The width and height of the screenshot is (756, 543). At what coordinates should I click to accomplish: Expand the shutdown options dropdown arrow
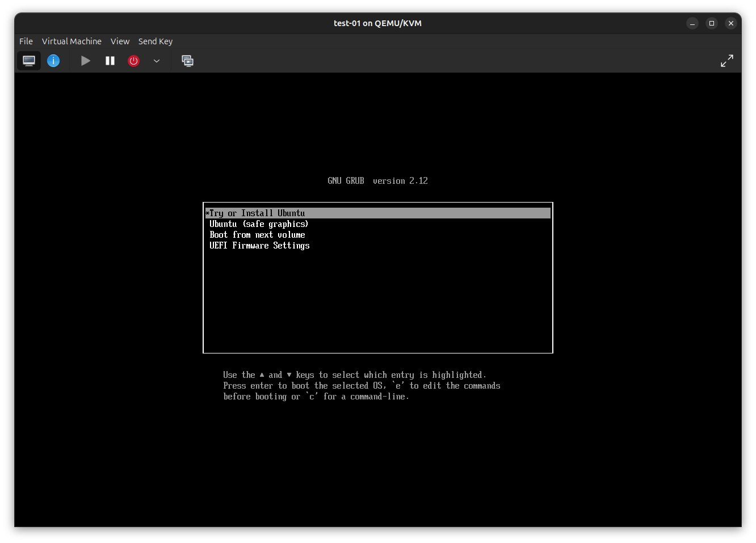[x=157, y=61]
